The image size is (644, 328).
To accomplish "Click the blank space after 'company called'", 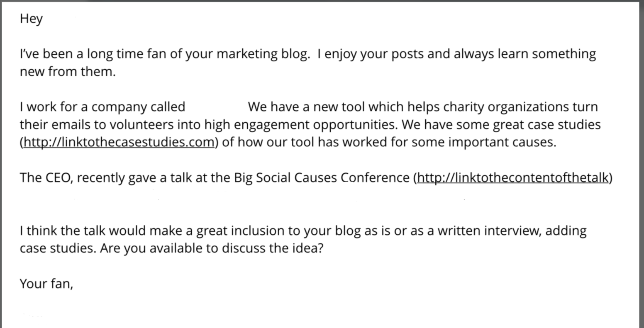I will [x=216, y=107].
